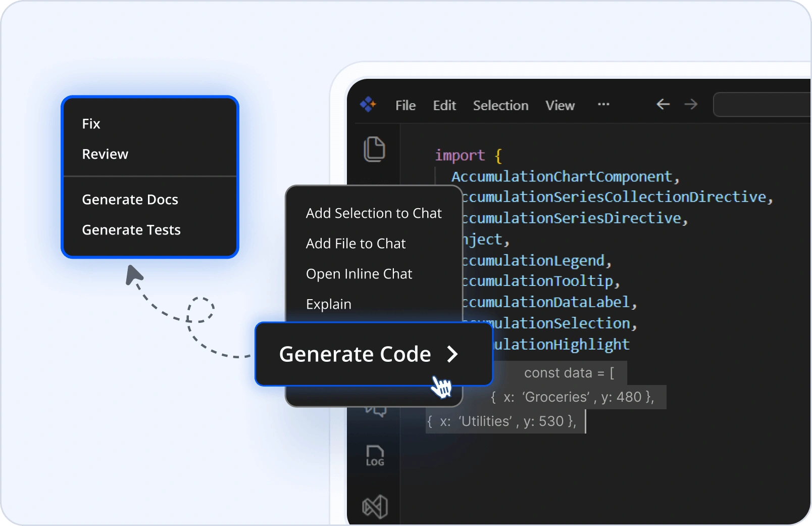This screenshot has height=526, width=812.
Task: Pick Generate Tests in the submenu
Action: coord(131,230)
